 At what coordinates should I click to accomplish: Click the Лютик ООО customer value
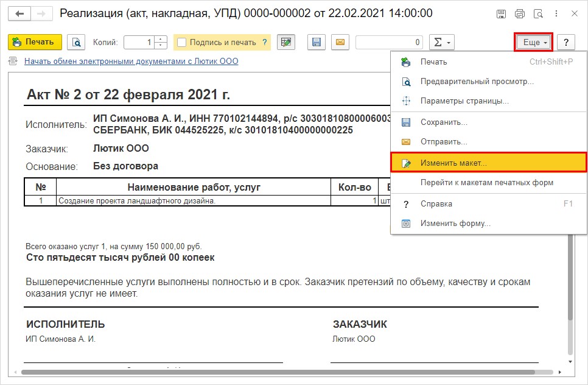(x=121, y=148)
